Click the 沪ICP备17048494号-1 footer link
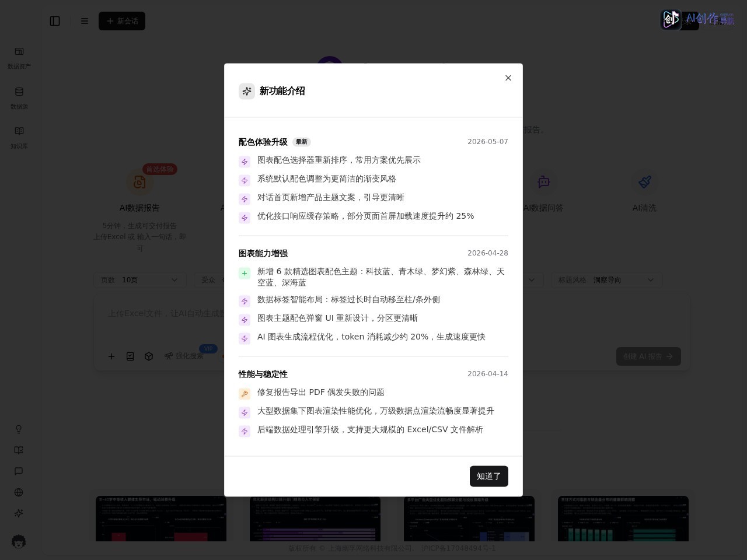Screen dimensions: 747x560 [x=459, y=548]
